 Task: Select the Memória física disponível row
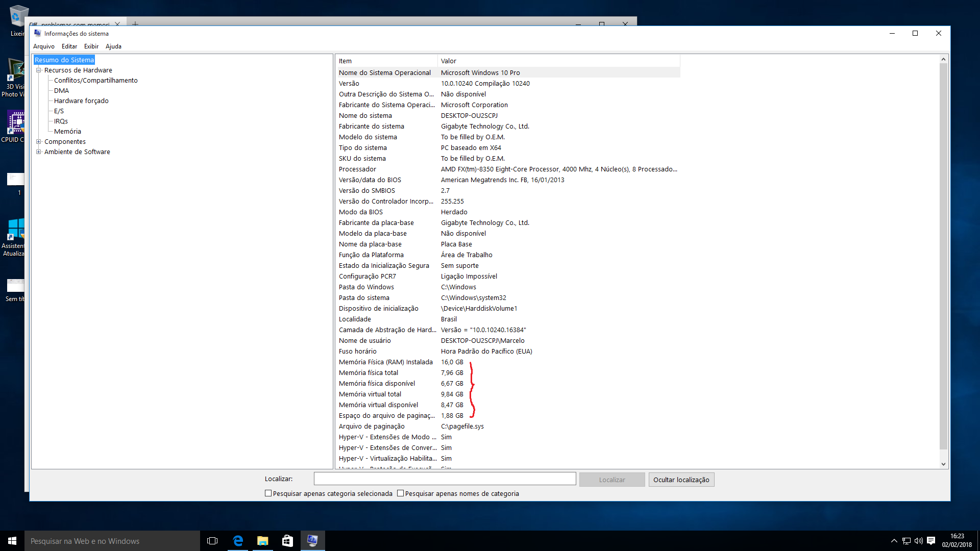508,384
